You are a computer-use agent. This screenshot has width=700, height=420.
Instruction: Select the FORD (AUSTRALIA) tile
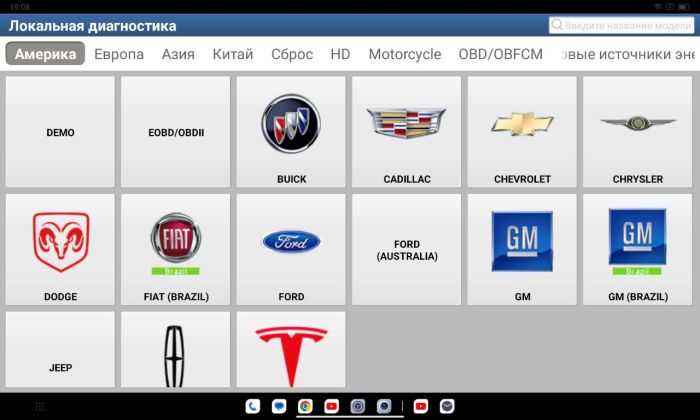[406, 250]
